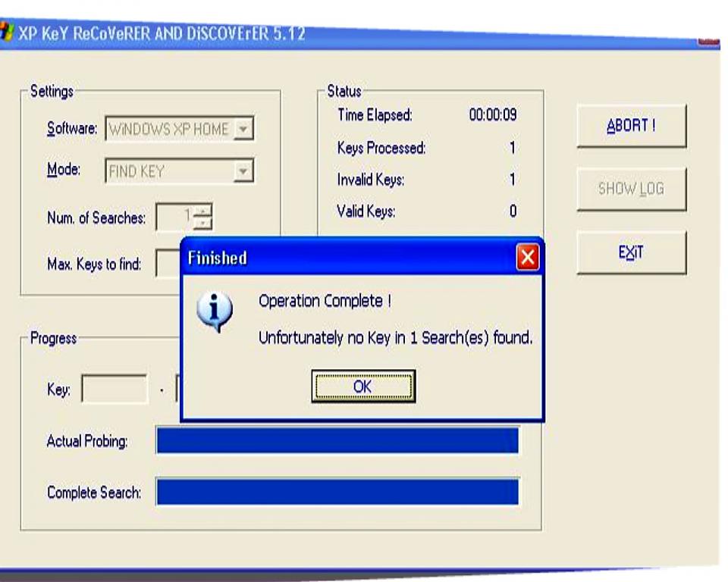The height and width of the screenshot is (582, 728).
Task: Click the SHOW LOG button
Action: 632,189
